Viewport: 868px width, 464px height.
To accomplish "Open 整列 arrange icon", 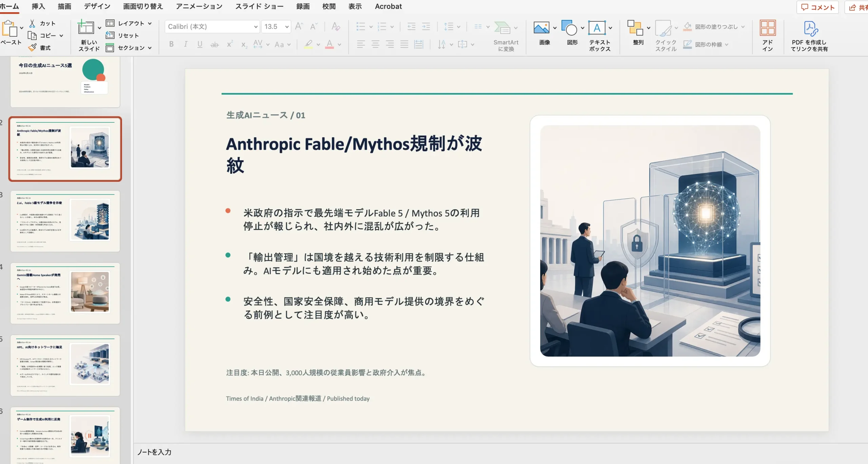I will click(x=635, y=28).
